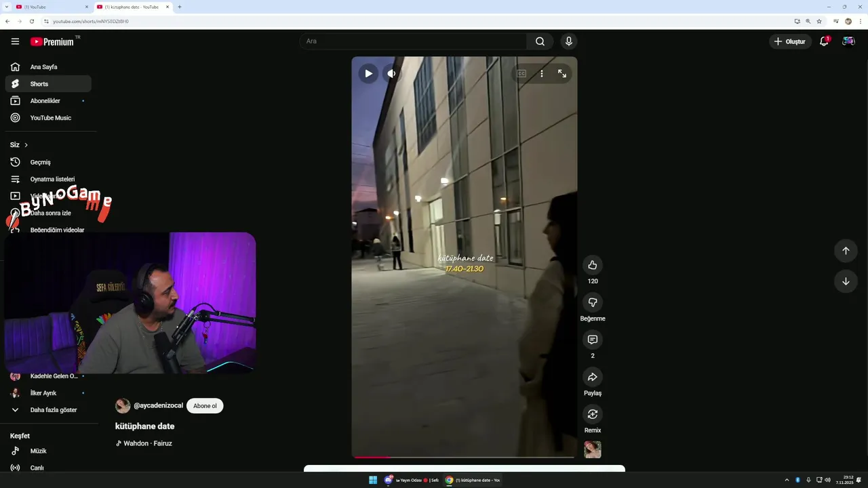Share the short via Paylaş
868x488 pixels.
(x=593, y=377)
